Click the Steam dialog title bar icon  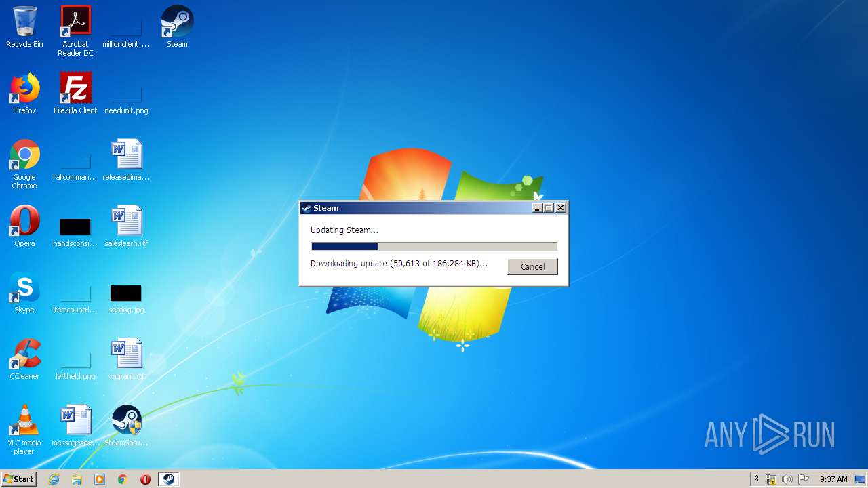[307, 208]
